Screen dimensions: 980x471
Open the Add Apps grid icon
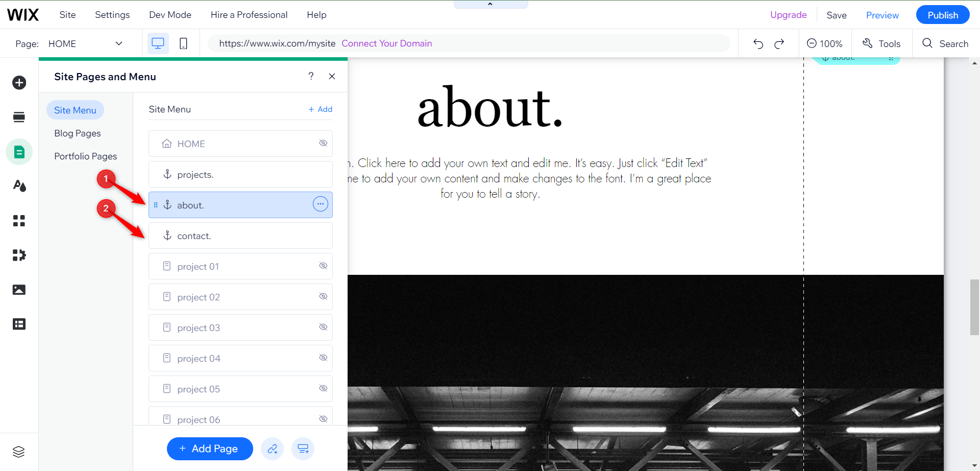coord(19,221)
